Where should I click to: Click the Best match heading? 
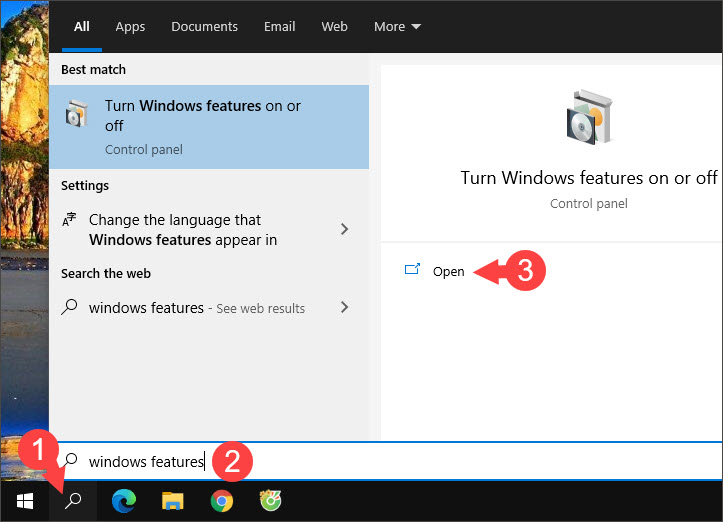click(x=93, y=69)
